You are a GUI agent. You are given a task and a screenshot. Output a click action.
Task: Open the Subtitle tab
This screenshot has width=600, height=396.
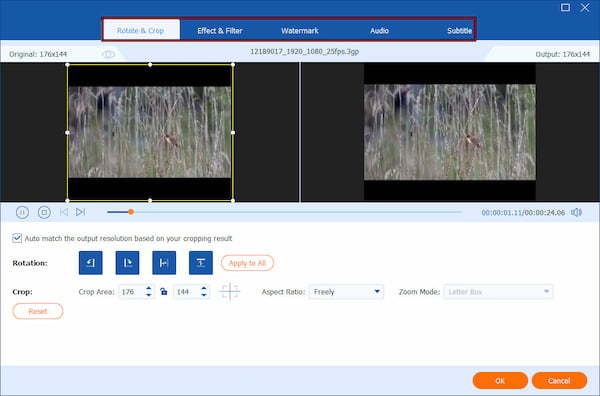tap(459, 31)
